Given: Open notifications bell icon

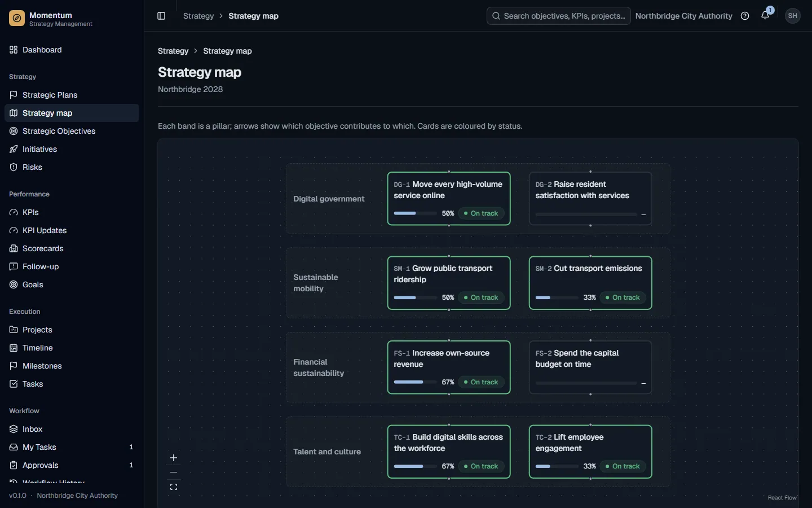Looking at the screenshot, I should click(x=765, y=16).
